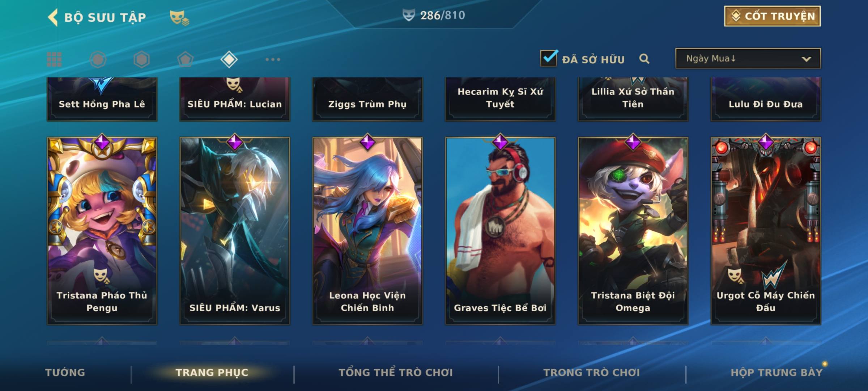The image size is (868, 391).
Task: Click the magnifier search icon
Action: pos(644,59)
